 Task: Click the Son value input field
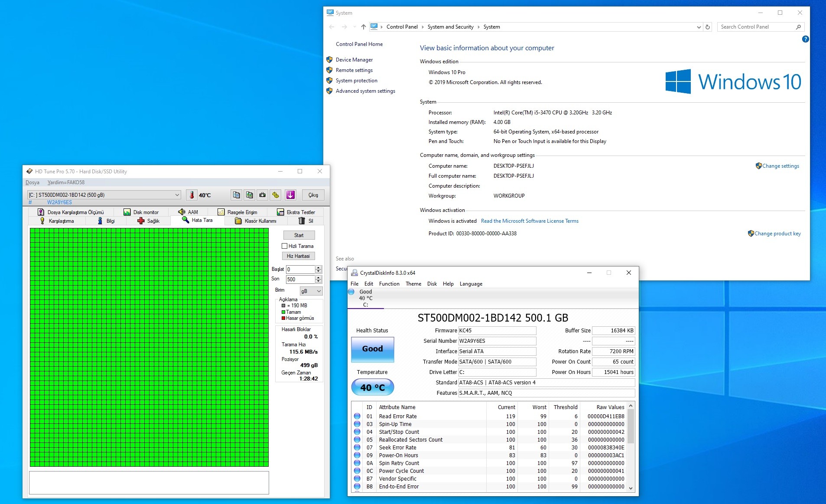300,280
